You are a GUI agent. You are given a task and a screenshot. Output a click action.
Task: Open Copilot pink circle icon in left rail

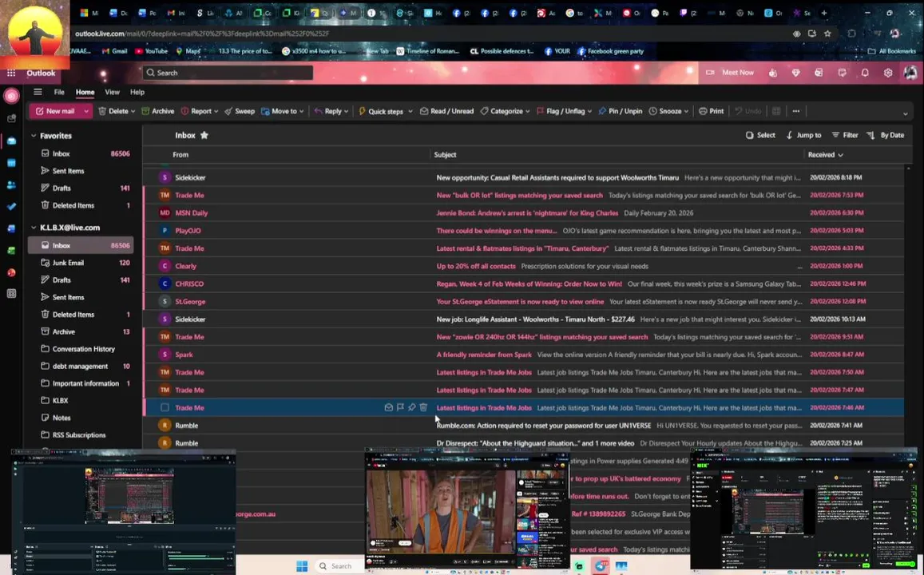click(11, 96)
